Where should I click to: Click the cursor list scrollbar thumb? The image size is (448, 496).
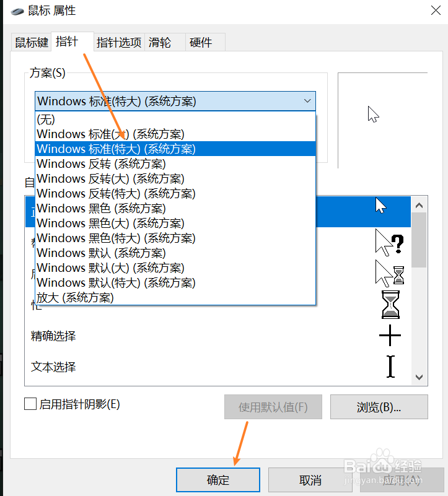419,240
